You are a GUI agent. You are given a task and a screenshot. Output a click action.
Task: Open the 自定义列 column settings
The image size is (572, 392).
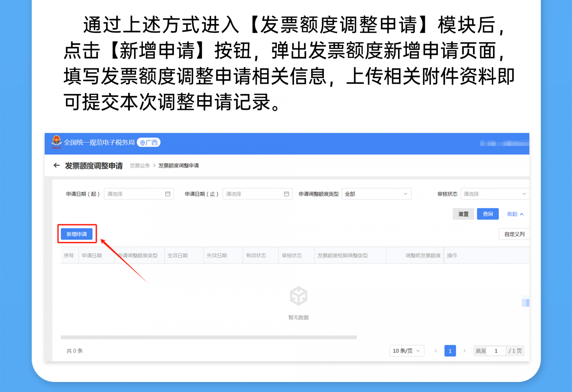pyautogui.click(x=514, y=234)
